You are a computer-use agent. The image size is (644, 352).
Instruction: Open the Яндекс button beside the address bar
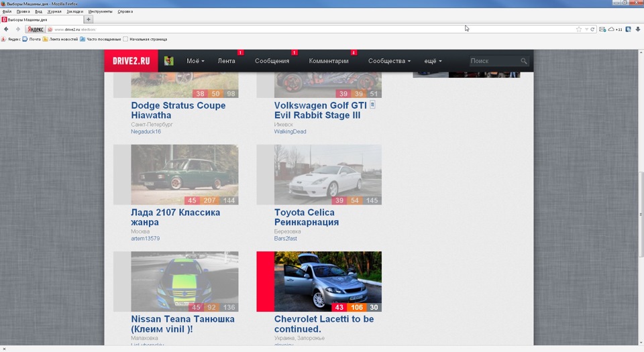coord(36,29)
